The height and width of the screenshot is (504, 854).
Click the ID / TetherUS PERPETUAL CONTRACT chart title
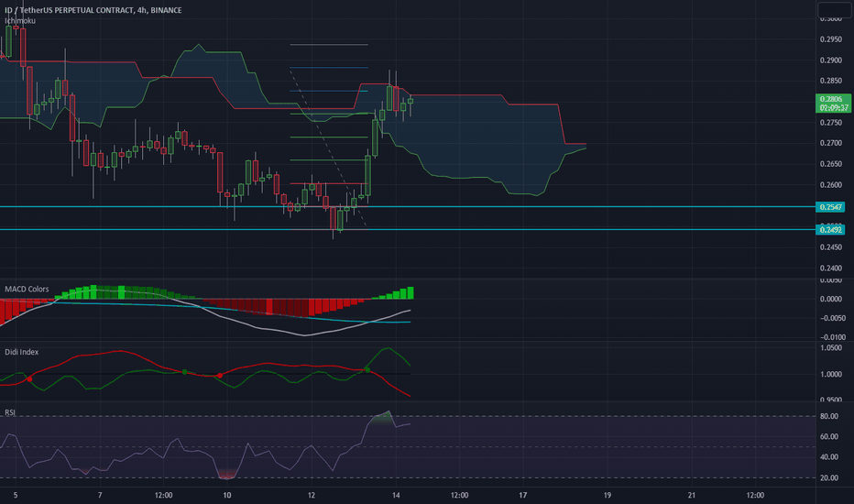click(x=93, y=10)
